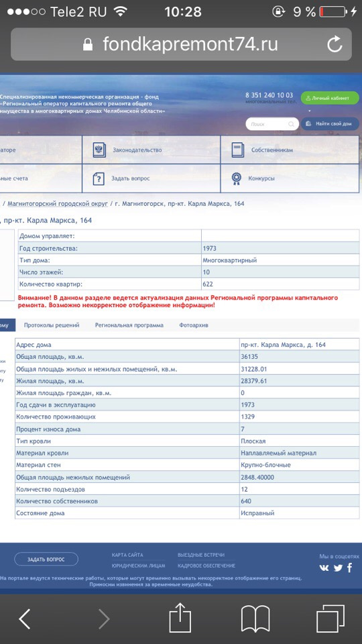The image size is (362, 644).
Task: Click the Домом управляет label
Action: (x=47, y=237)
